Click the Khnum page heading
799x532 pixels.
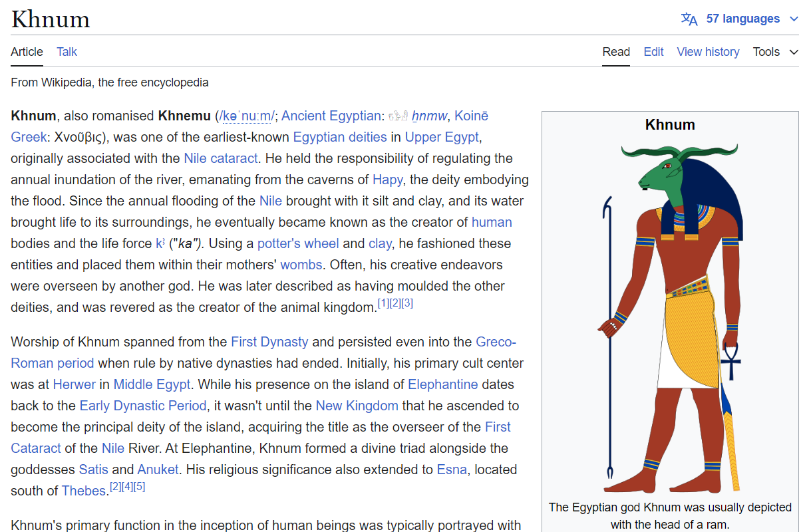click(51, 19)
